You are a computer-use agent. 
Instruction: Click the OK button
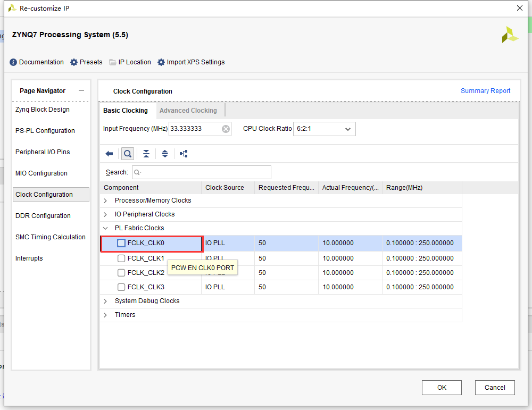pos(442,388)
